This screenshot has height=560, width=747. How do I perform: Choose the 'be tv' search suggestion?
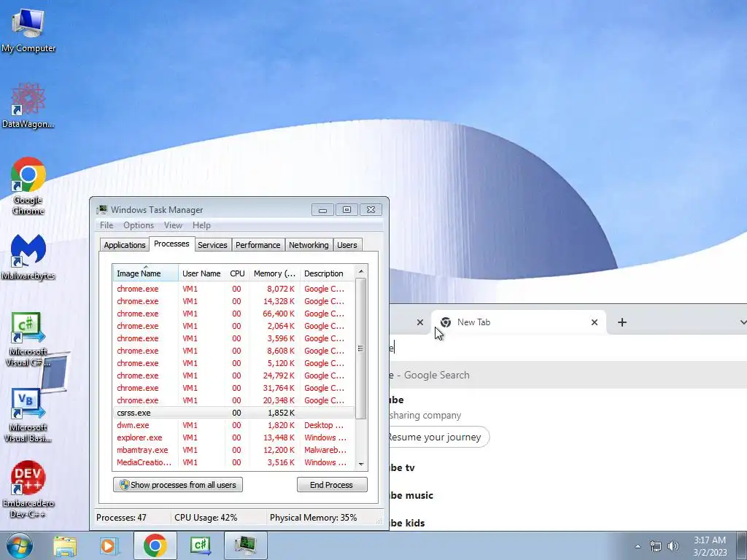point(568,467)
